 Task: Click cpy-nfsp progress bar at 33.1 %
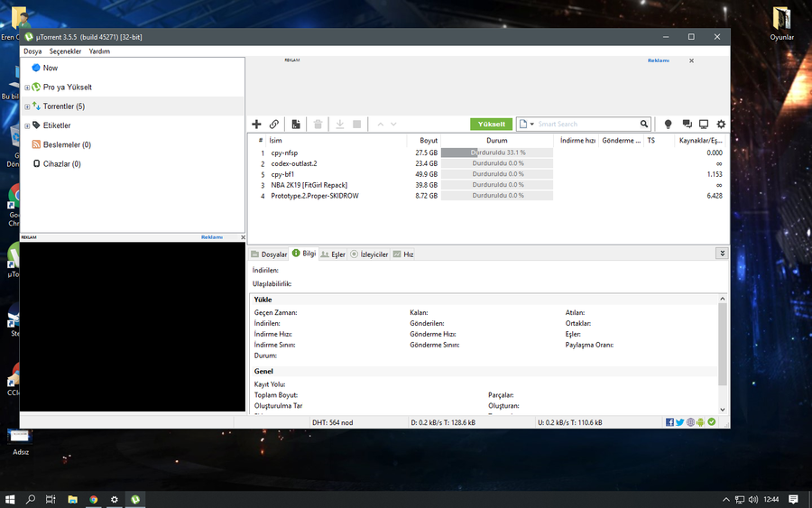coord(496,152)
